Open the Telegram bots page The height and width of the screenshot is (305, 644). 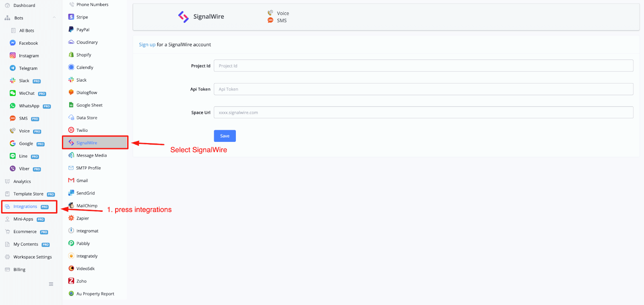coord(28,68)
